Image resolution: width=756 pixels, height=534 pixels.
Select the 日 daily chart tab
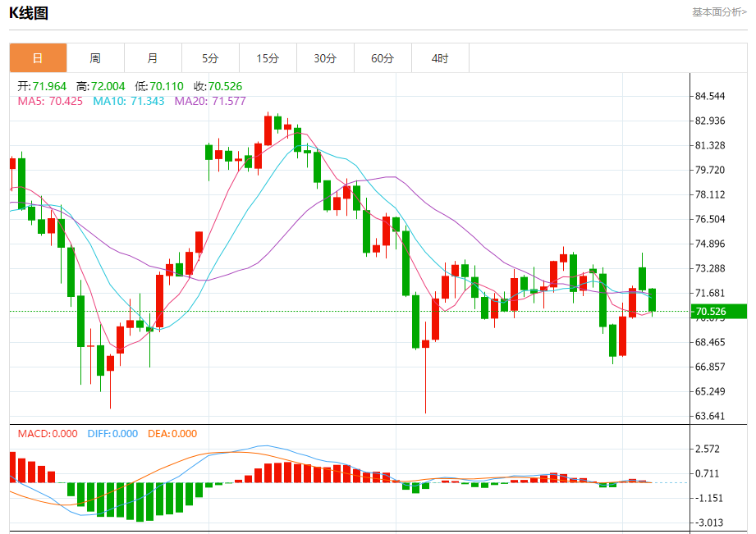[x=38, y=58]
